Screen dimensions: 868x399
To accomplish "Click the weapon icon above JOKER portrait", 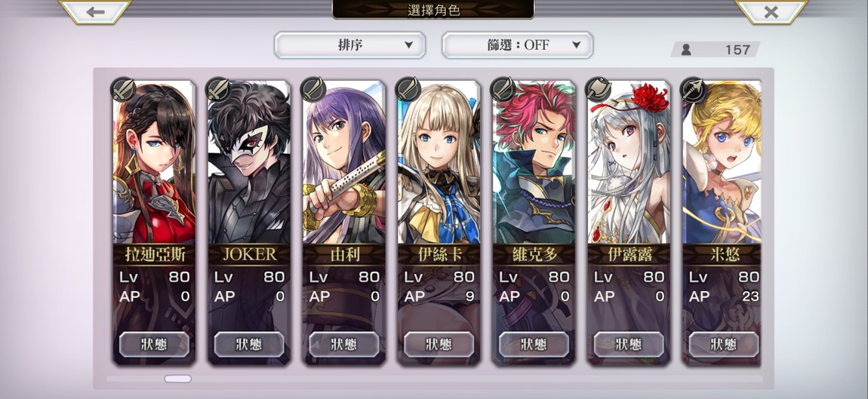I will click(x=218, y=89).
